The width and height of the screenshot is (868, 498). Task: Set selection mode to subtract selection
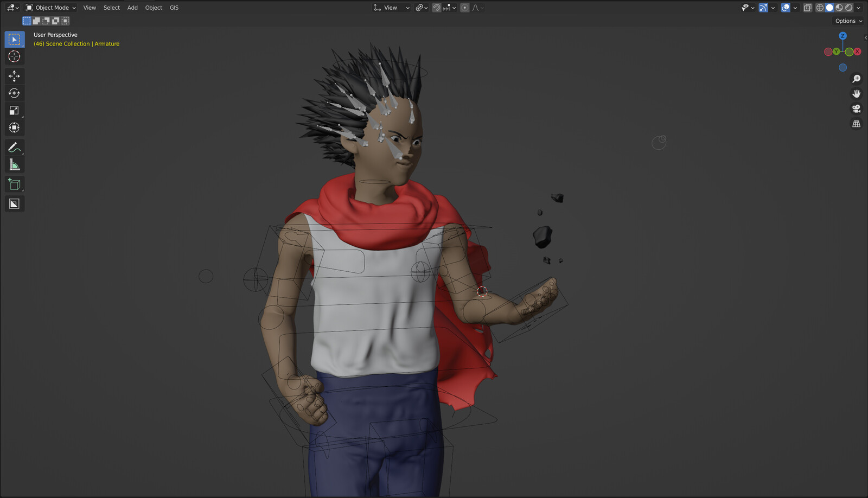click(x=46, y=21)
